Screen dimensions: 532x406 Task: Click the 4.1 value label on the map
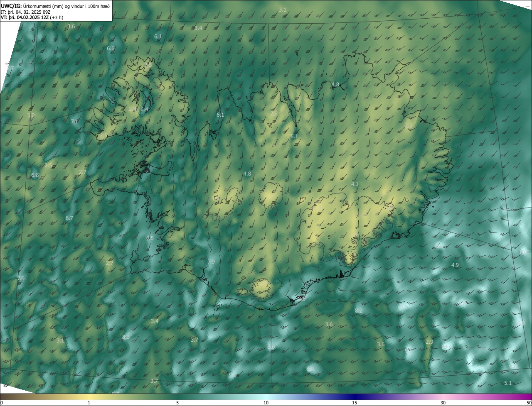coord(355,184)
